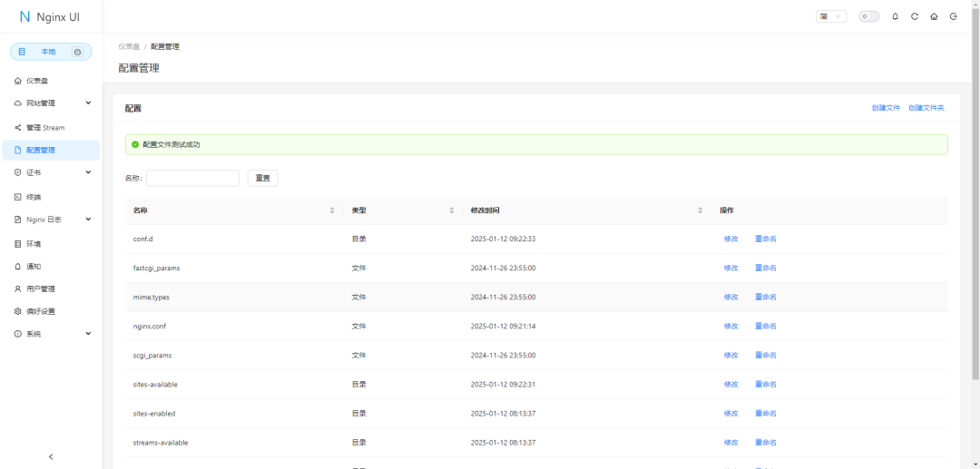Viewport: 980px width, 469px height.
Task: Open the language selector dropdown
Action: click(x=831, y=16)
